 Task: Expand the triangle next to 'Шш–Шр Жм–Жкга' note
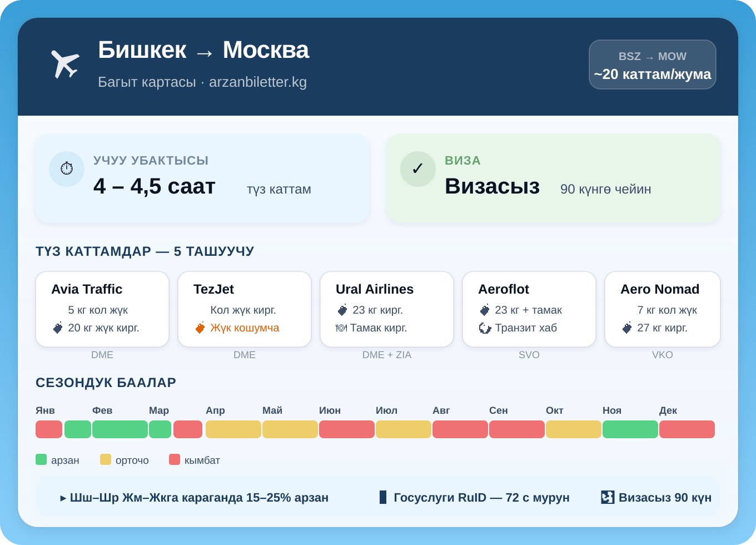[x=64, y=498]
